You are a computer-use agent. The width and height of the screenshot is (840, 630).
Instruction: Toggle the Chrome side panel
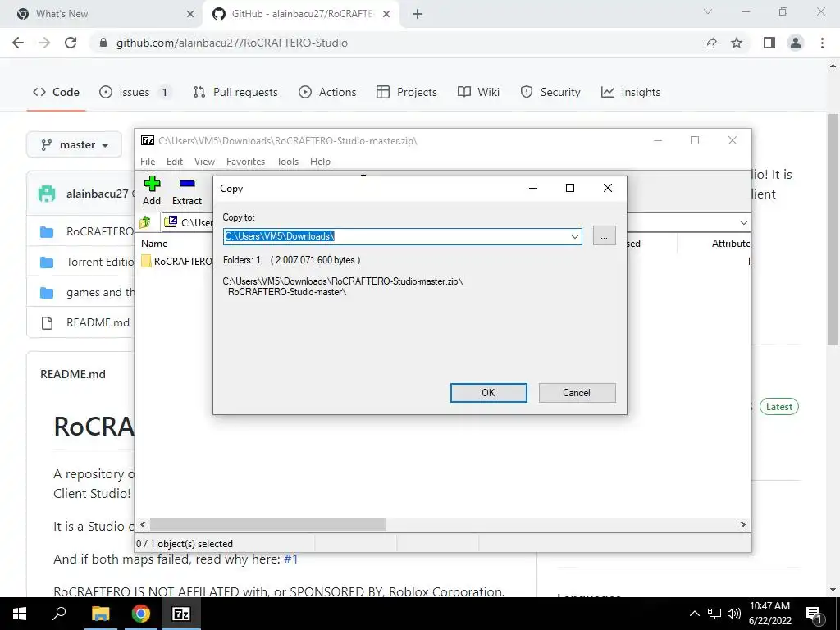click(769, 43)
